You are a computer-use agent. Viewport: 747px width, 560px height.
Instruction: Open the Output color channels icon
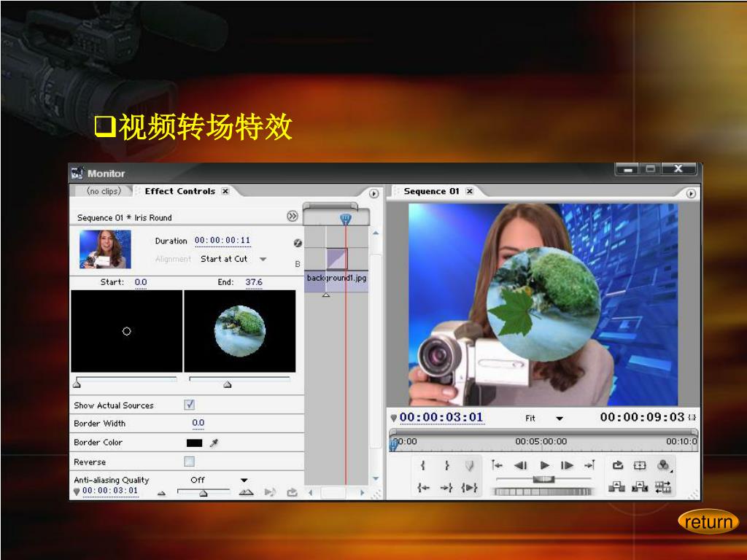point(664,465)
